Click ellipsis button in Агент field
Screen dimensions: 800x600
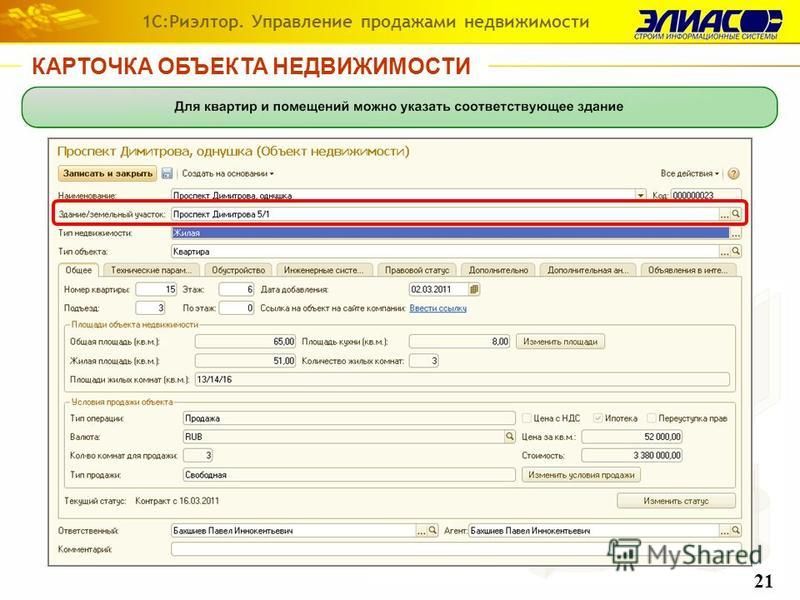pos(724,531)
